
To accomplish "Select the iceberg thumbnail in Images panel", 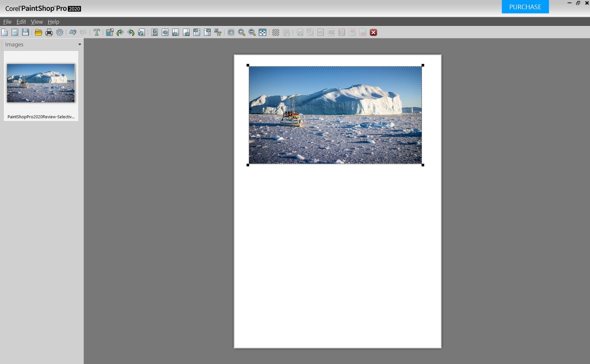I will [x=41, y=83].
